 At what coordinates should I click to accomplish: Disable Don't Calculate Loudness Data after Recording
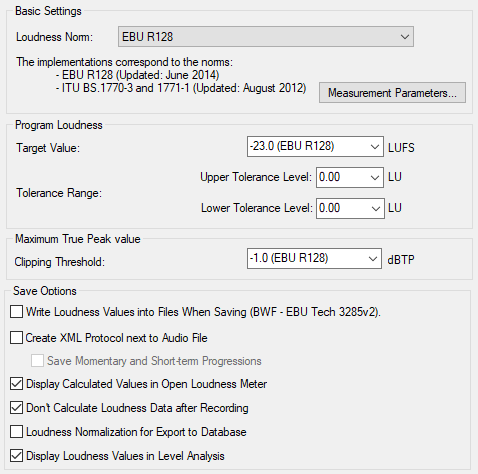(16, 408)
